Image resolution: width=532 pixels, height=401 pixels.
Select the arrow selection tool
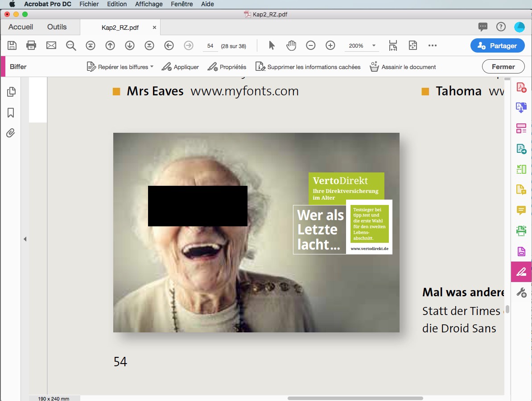[x=272, y=45]
